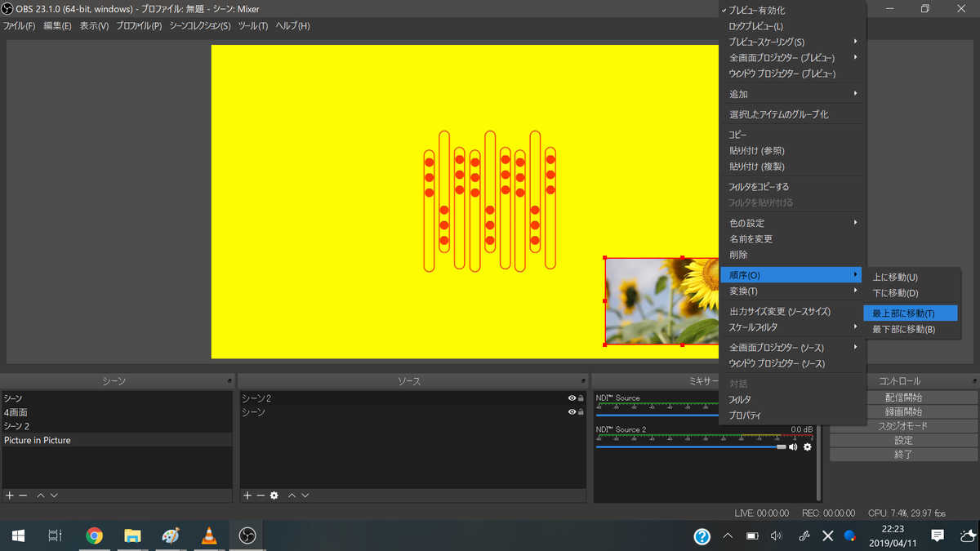Click the 録画開始 button
Viewport: 980px width, 551px height.
(x=903, y=411)
